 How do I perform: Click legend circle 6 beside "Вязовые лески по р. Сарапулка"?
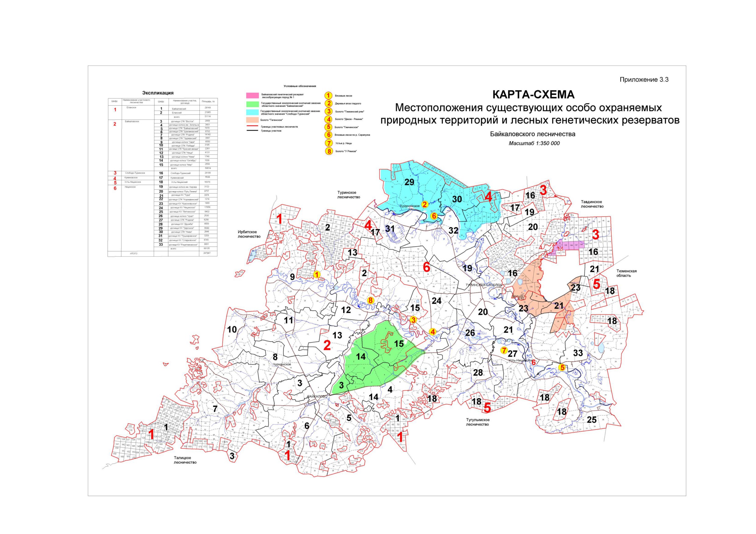pyautogui.click(x=328, y=135)
